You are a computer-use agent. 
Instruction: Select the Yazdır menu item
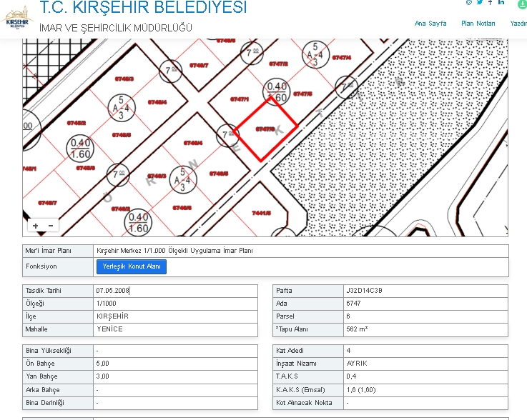[x=518, y=24]
